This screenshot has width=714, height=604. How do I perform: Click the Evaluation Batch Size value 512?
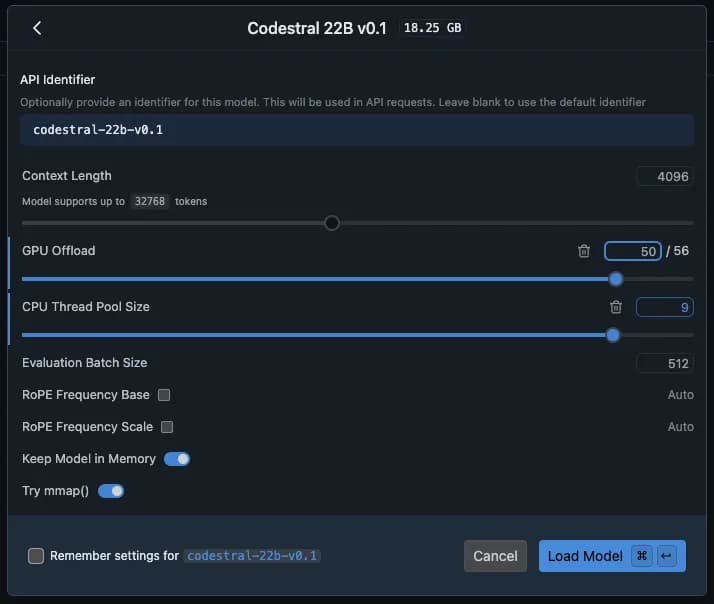point(665,363)
